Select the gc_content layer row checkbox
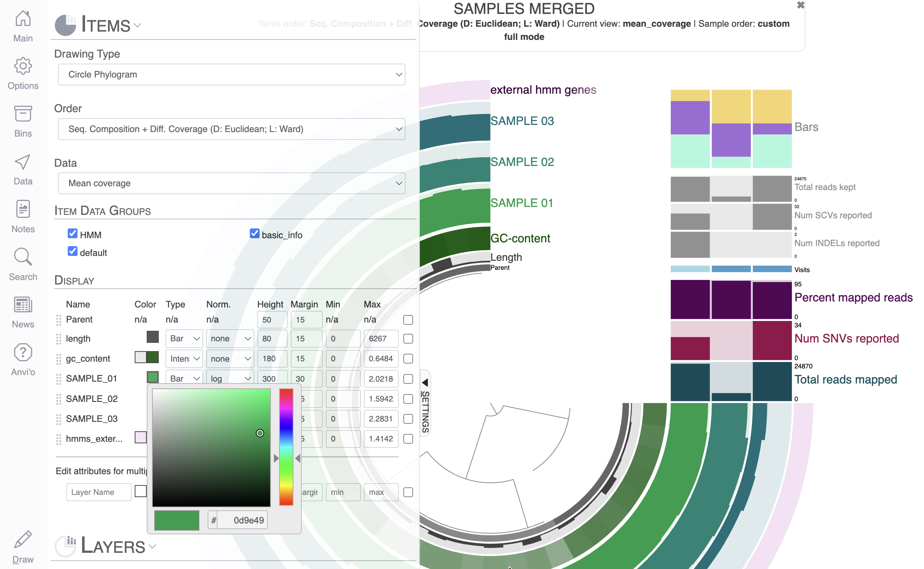 408,359
